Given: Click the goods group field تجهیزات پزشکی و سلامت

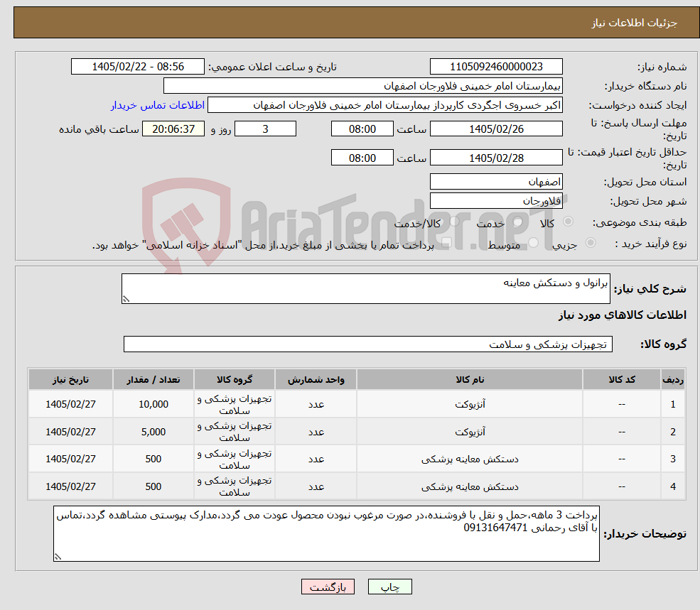Looking at the screenshot, I should point(368,344).
